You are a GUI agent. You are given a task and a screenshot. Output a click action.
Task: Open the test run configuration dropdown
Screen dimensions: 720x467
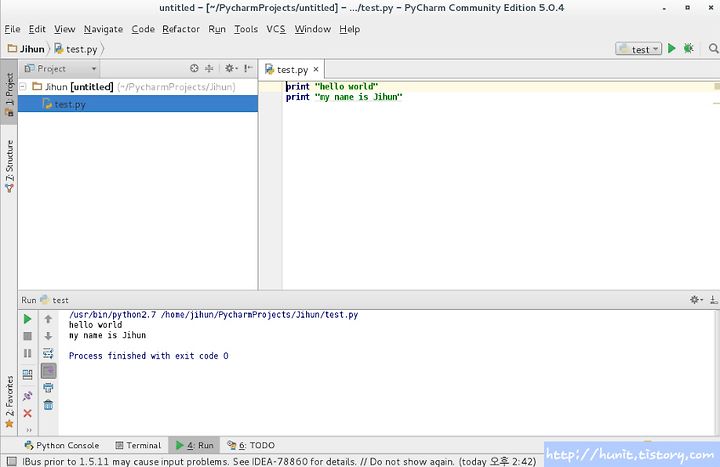click(638, 49)
